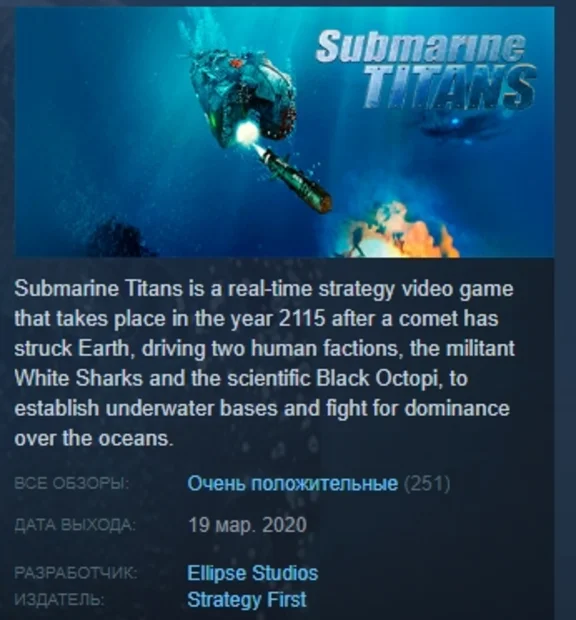The image size is (576, 620).
Task: Click the dark diver silhouette at the bottom left
Action: tap(119, 239)
